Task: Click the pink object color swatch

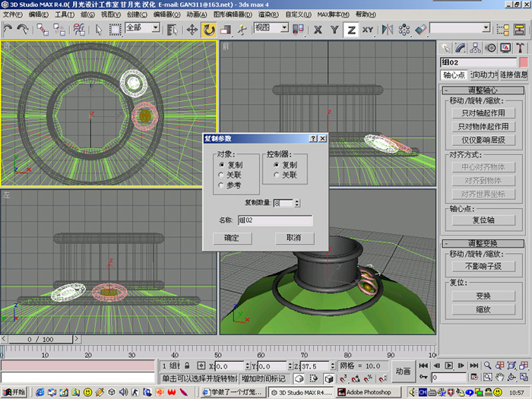Action: [x=524, y=62]
